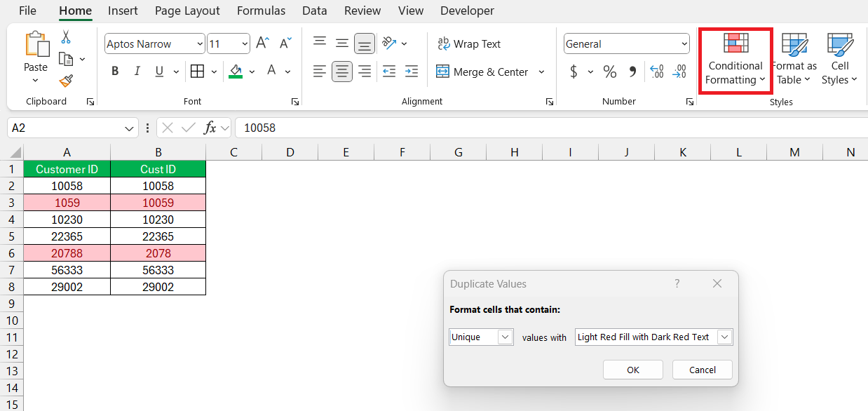This screenshot has height=411, width=868.
Task: Increase font size with larger A
Action: [x=262, y=43]
